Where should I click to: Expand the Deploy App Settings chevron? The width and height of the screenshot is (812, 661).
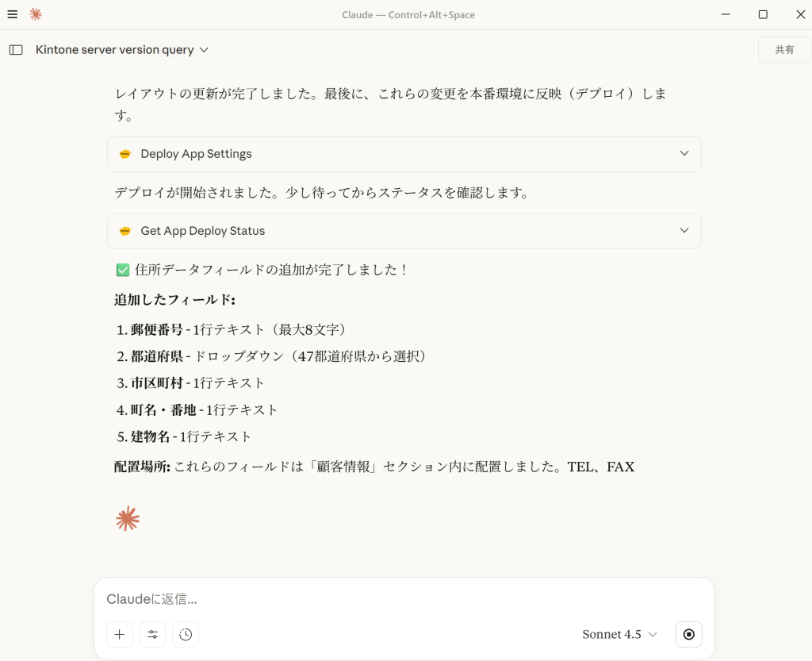[684, 154]
